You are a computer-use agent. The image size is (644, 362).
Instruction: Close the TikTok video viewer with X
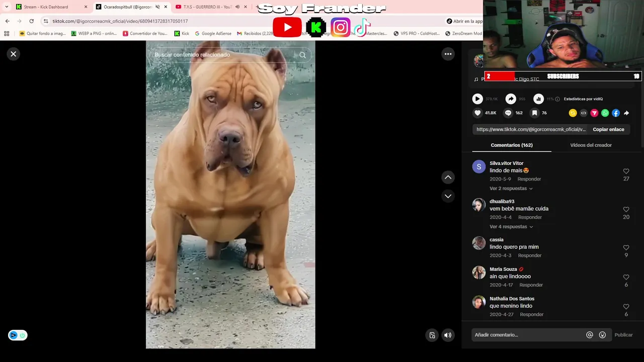pyautogui.click(x=14, y=54)
